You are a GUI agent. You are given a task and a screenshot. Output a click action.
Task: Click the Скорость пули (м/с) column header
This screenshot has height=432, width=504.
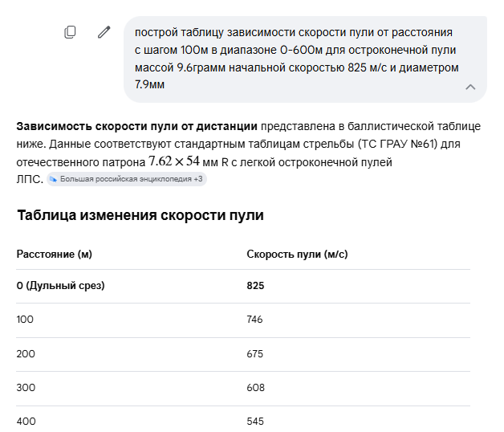(x=297, y=254)
